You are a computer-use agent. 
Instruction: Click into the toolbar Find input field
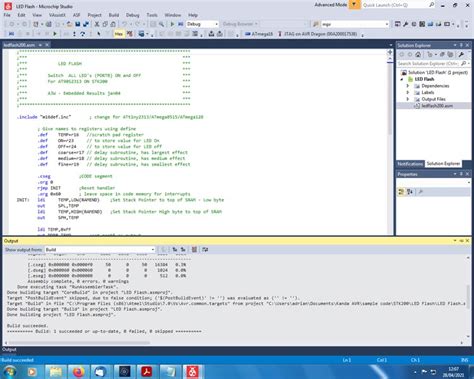click(x=352, y=24)
